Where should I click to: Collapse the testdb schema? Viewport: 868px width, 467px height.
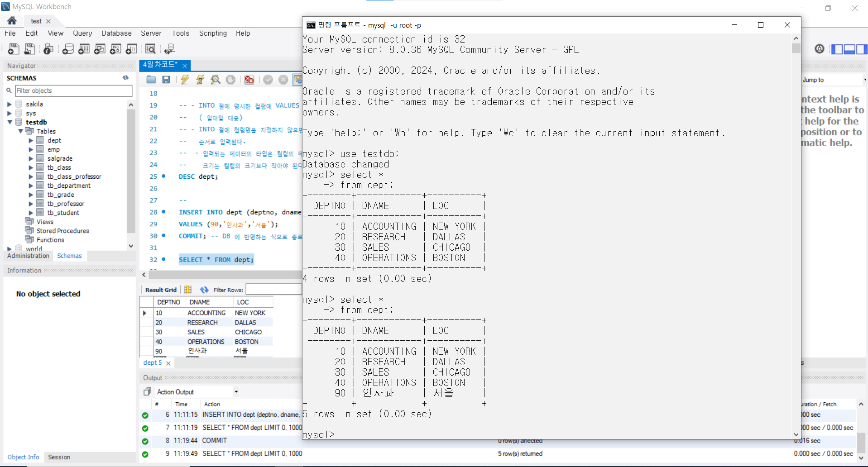10,122
